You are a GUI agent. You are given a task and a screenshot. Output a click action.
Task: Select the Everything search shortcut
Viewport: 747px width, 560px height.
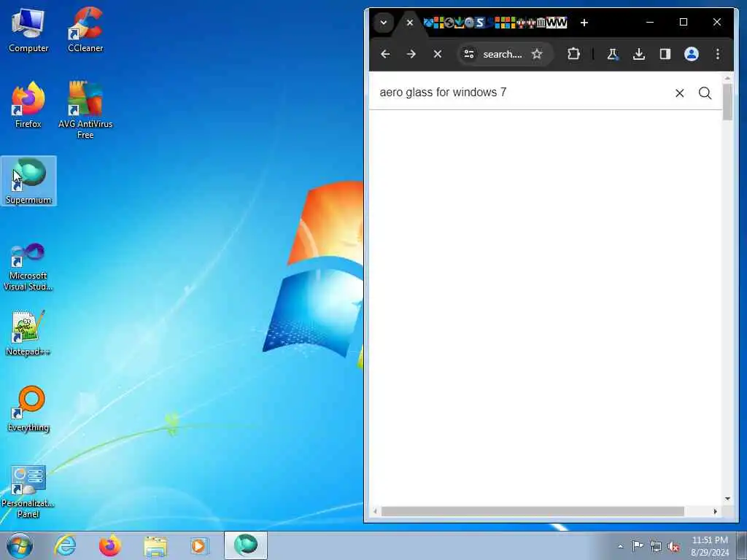tap(28, 408)
